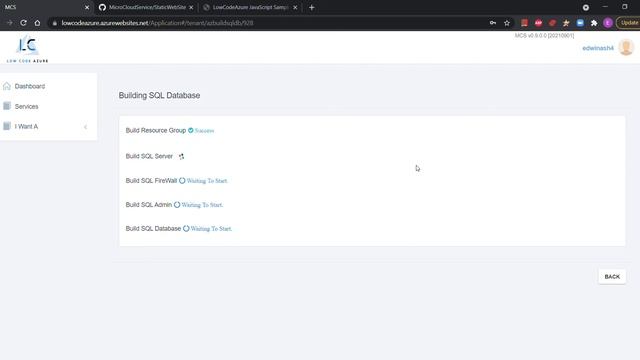This screenshot has height=360, width=640.
Task: Go to Dashboard in sidebar
Action: pyautogui.click(x=30, y=86)
